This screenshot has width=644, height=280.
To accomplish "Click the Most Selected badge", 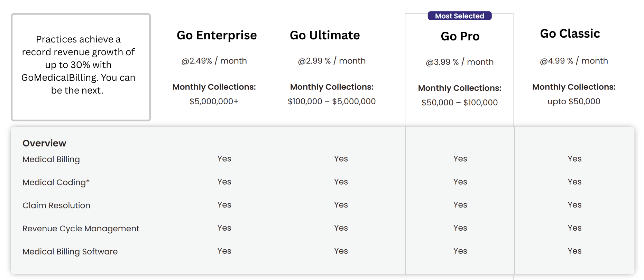I will [x=459, y=16].
